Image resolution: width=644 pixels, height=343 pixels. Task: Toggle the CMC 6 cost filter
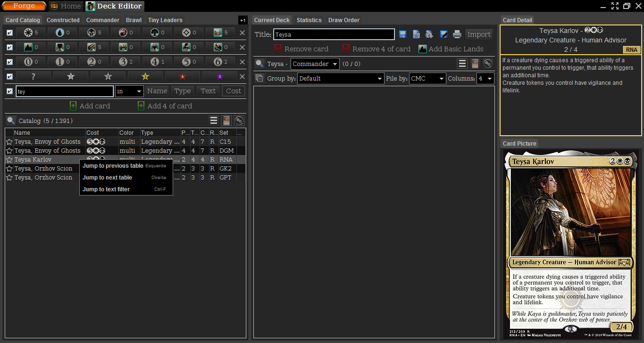220,62
